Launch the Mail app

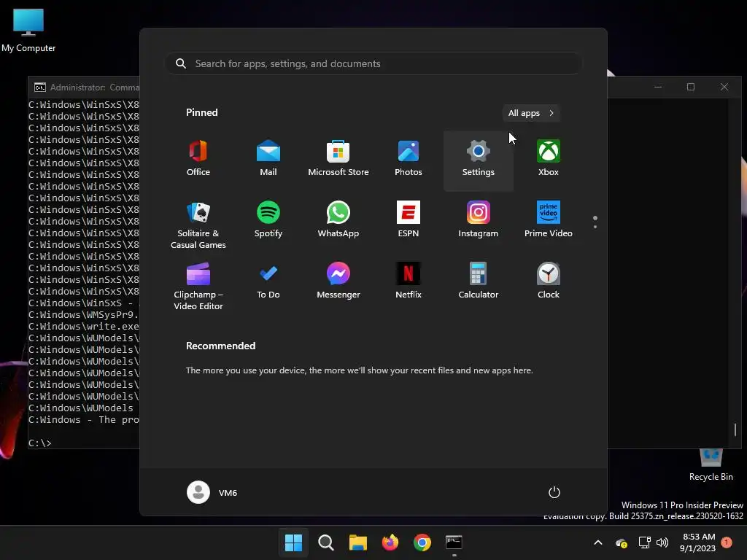tap(268, 159)
